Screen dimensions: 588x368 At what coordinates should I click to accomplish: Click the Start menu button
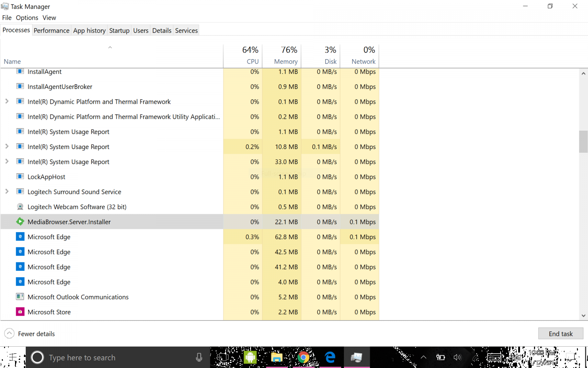[x=12, y=357]
